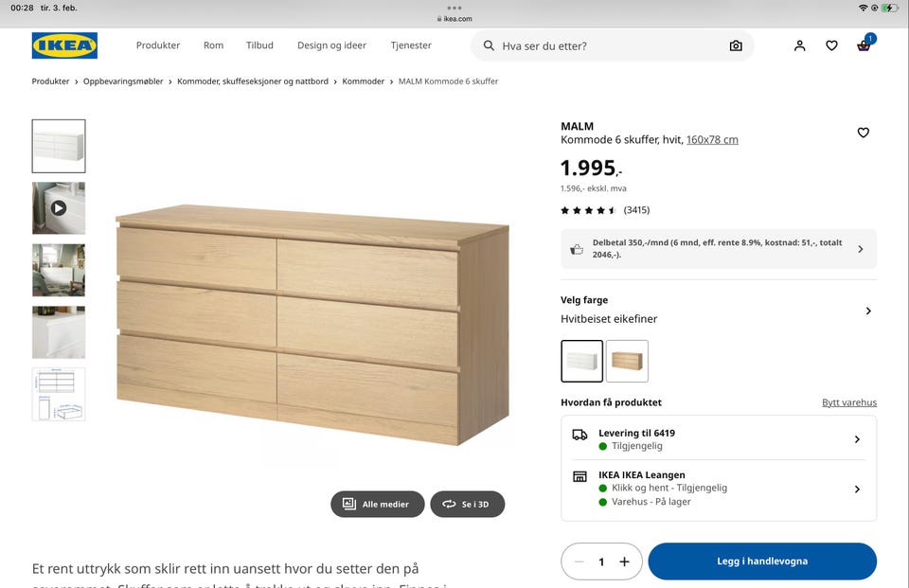
Task: Open the shopping basket icon
Action: point(864,45)
